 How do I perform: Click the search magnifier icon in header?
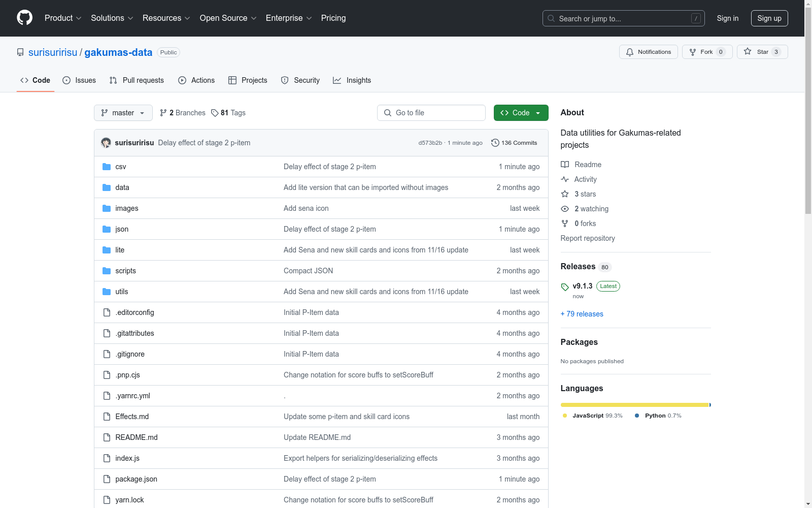click(x=551, y=18)
